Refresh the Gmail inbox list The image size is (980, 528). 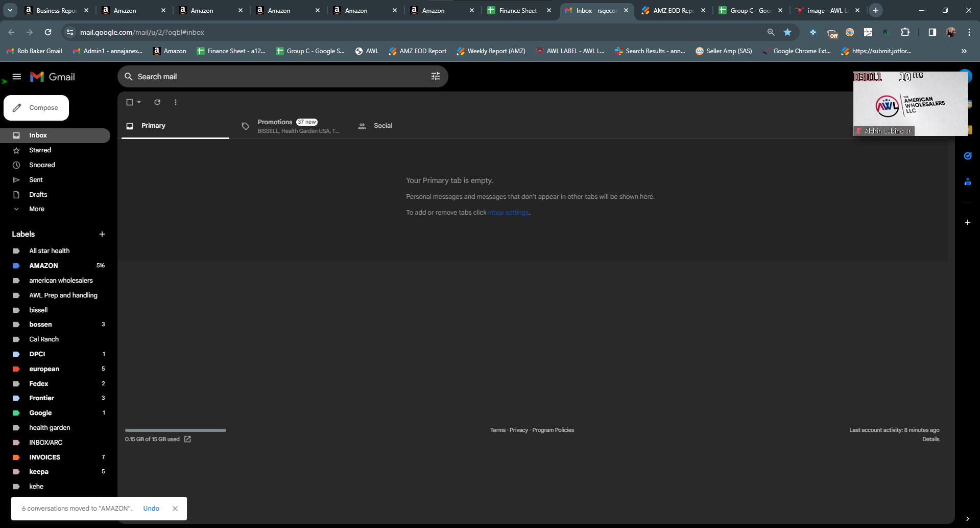[157, 102]
